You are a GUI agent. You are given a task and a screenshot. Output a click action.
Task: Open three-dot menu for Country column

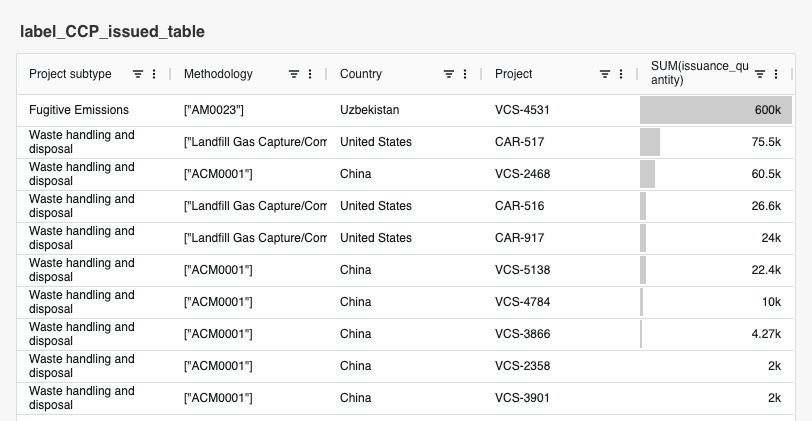coord(465,74)
